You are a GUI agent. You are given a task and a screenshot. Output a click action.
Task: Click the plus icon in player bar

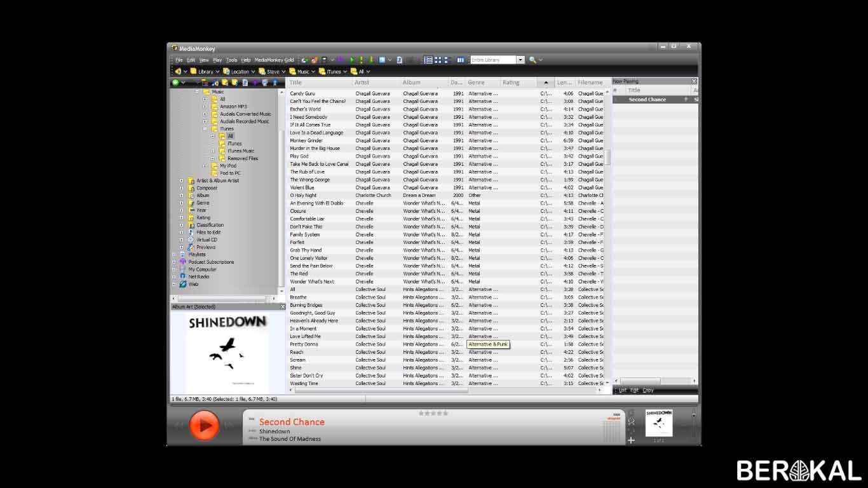pyautogui.click(x=631, y=440)
